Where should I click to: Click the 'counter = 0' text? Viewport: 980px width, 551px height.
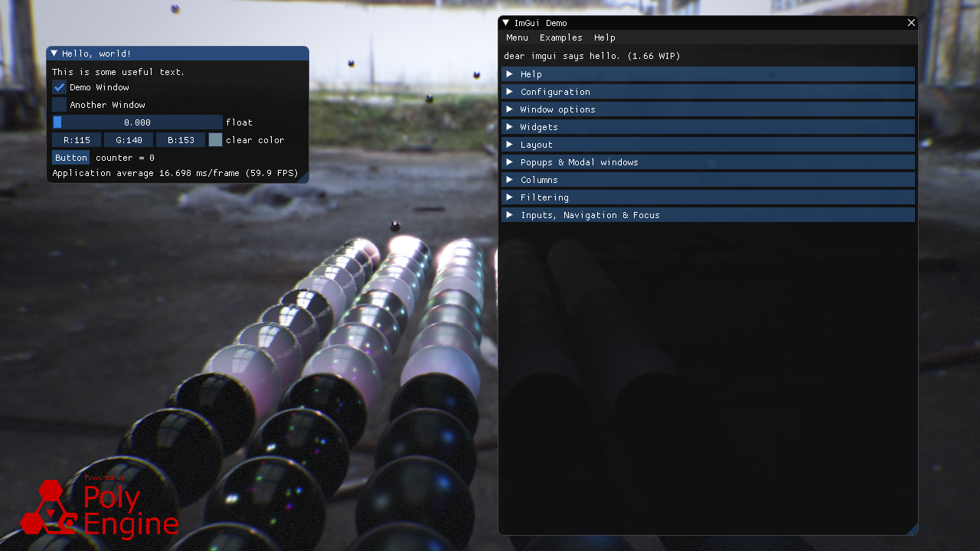125,158
